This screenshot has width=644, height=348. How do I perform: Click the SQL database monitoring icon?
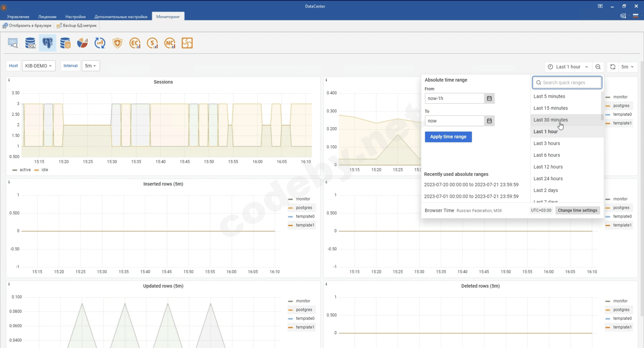coord(30,43)
